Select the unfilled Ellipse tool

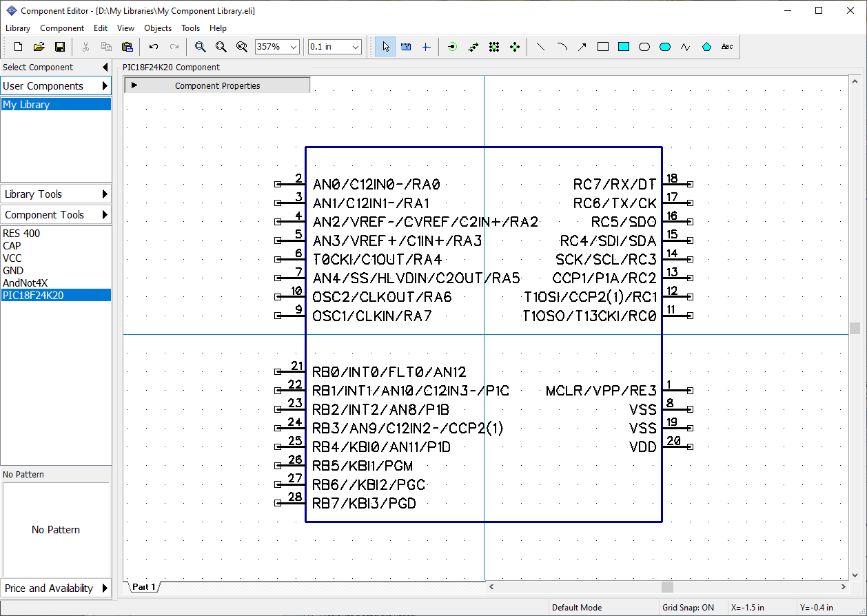(644, 47)
